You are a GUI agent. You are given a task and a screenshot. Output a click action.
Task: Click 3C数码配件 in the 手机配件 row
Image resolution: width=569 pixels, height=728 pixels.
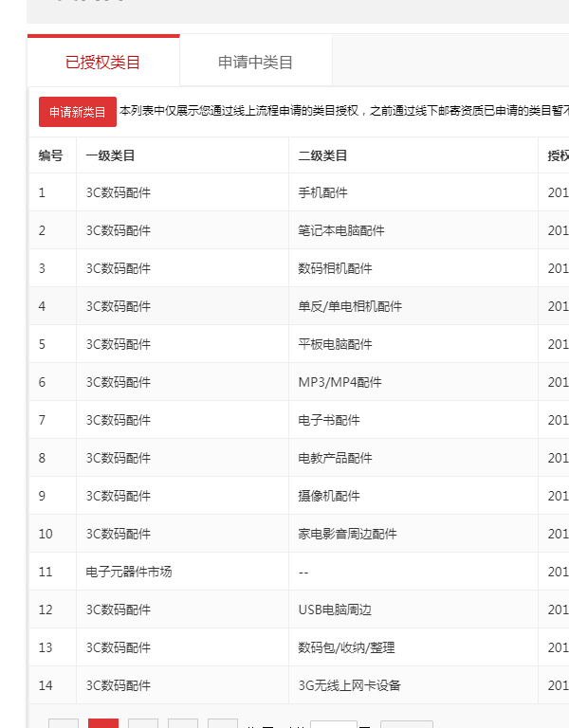pyautogui.click(x=119, y=192)
